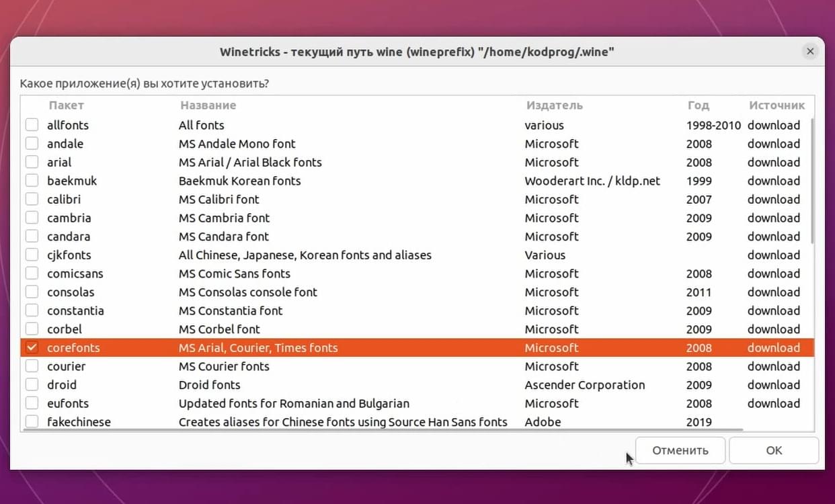Cancel with the Отменить button

680,450
